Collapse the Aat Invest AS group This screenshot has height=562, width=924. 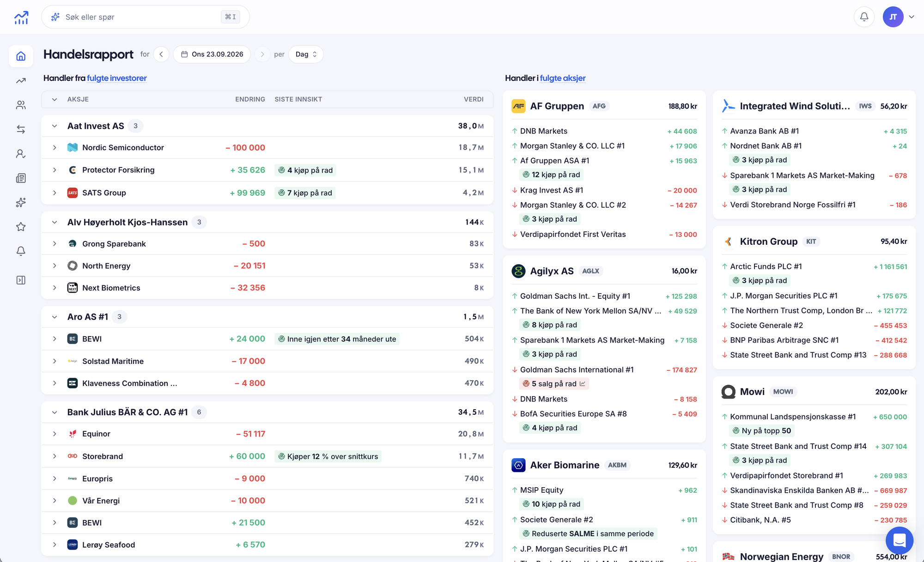click(x=55, y=126)
